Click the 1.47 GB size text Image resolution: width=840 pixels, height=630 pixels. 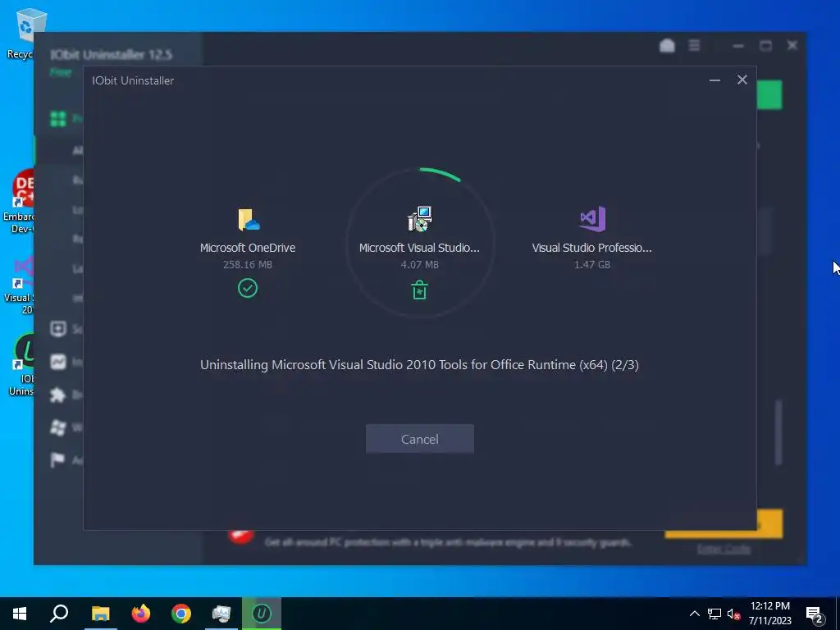tap(592, 264)
